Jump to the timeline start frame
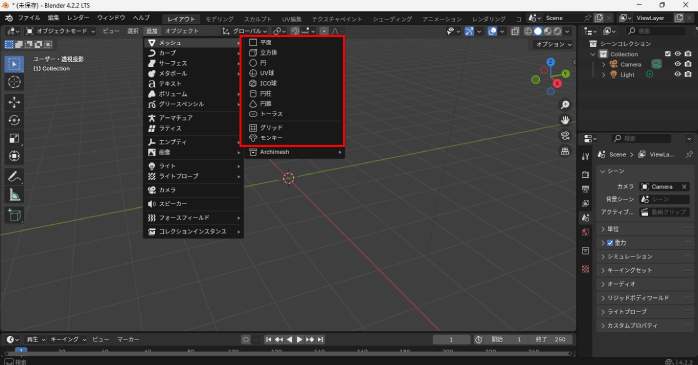 (x=268, y=340)
